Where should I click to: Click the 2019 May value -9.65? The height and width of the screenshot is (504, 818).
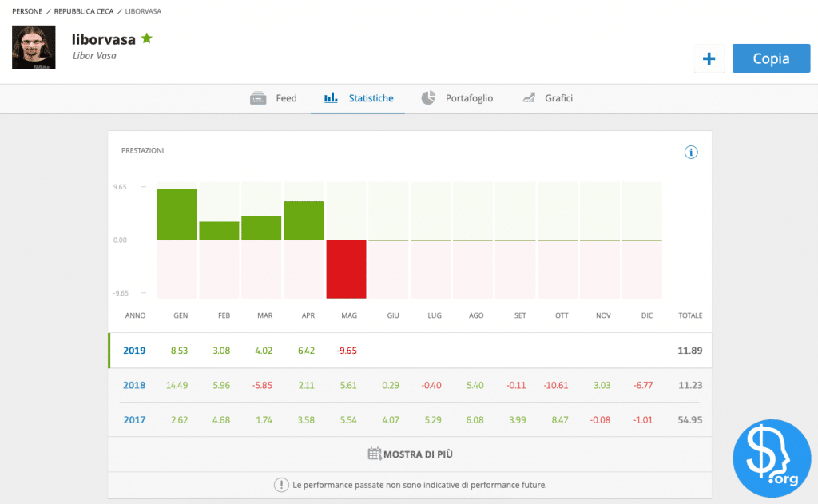pyautogui.click(x=347, y=351)
